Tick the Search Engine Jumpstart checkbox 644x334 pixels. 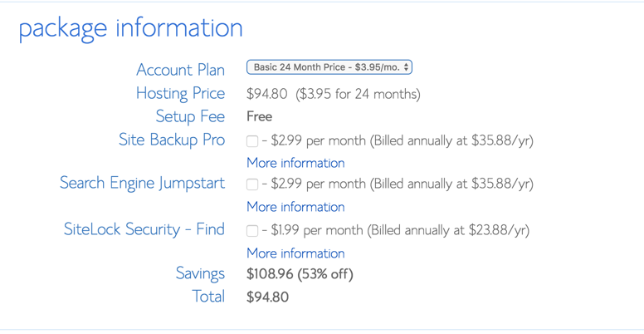252,184
